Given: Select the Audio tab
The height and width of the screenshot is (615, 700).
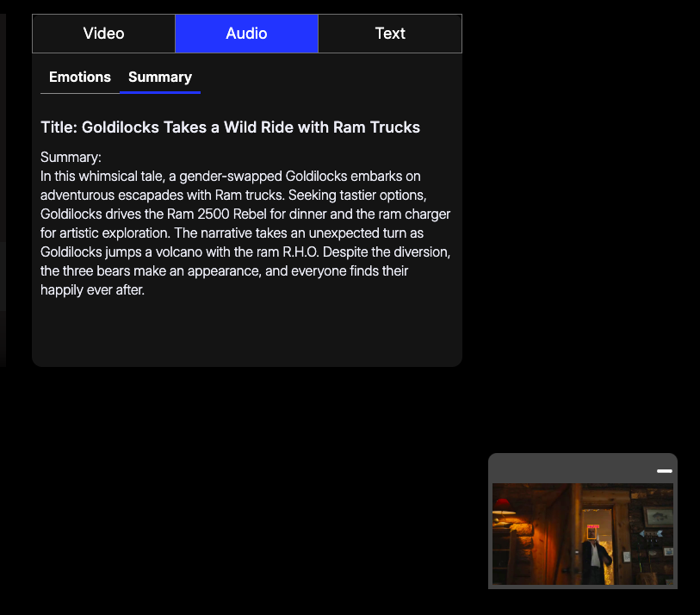Looking at the screenshot, I should [246, 34].
